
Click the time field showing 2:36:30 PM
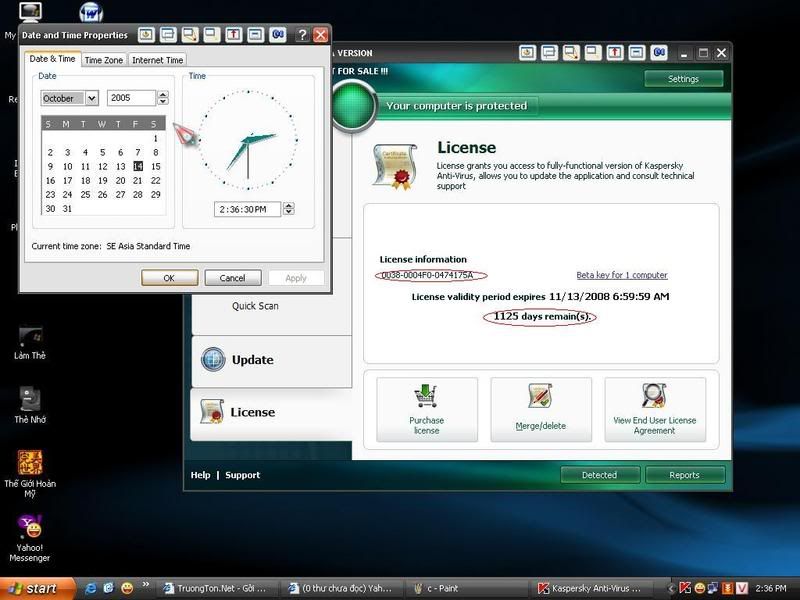pos(247,209)
